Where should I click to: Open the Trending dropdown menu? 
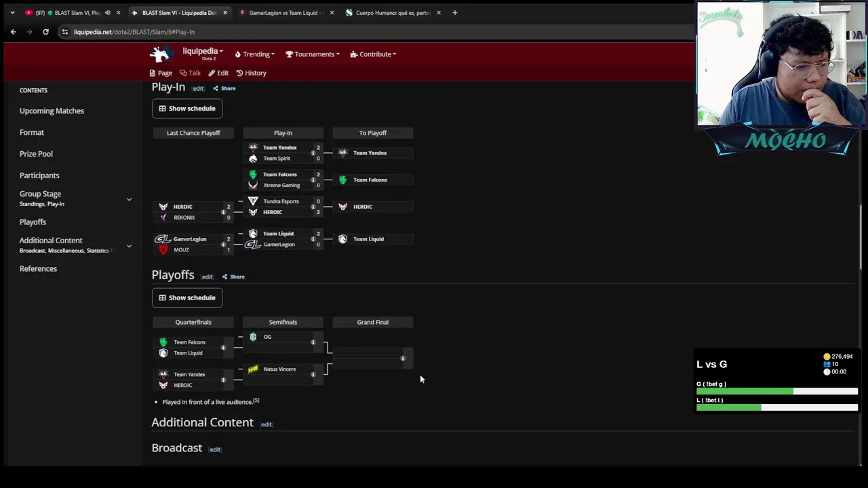pos(255,54)
